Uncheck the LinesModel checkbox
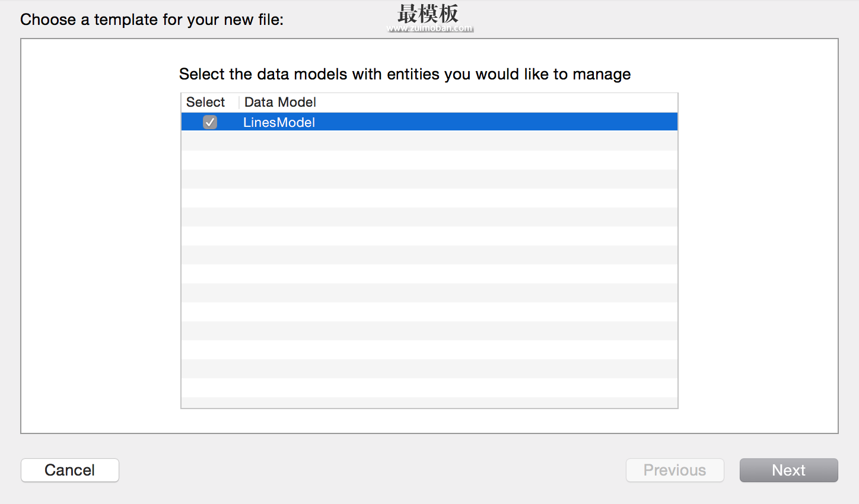Viewport: 859px width, 504px height. (x=210, y=122)
